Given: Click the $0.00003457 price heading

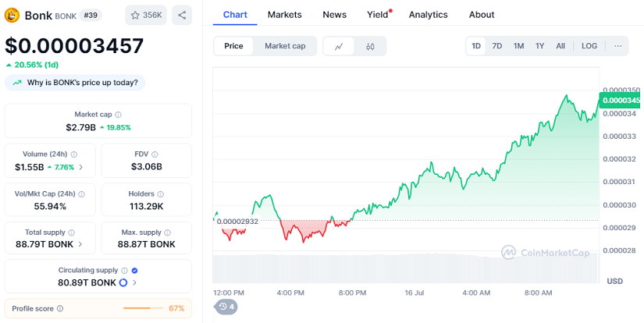Looking at the screenshot, I should [74, 46].
